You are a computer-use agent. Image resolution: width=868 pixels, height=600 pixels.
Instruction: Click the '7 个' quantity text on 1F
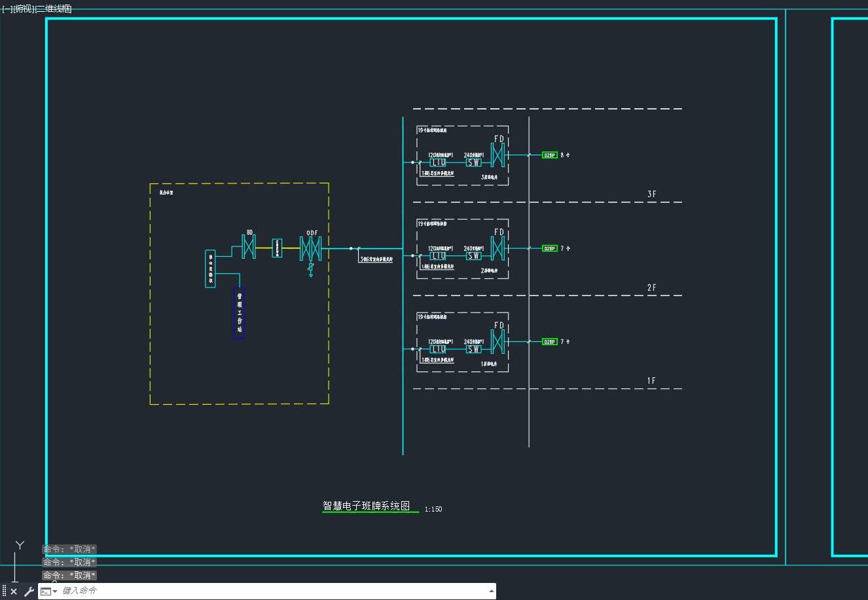(566, 342)
